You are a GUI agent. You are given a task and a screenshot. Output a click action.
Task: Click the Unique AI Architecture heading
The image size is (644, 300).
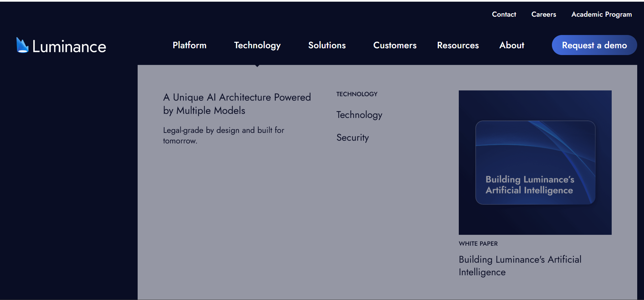click(237, 104)
